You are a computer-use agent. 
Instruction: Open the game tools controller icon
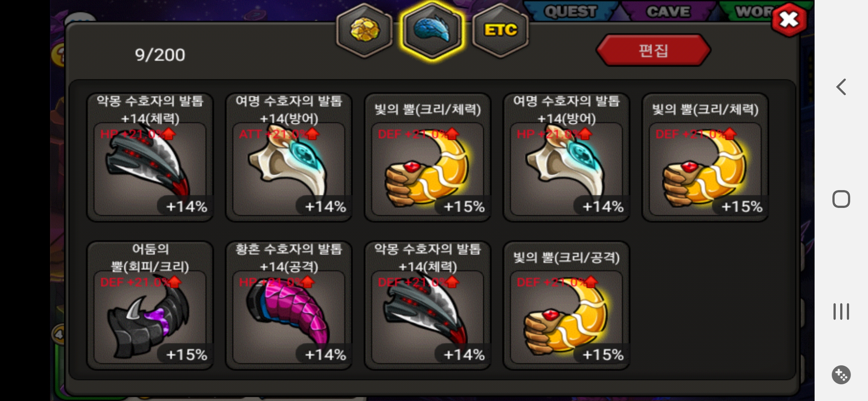[841, 375]
